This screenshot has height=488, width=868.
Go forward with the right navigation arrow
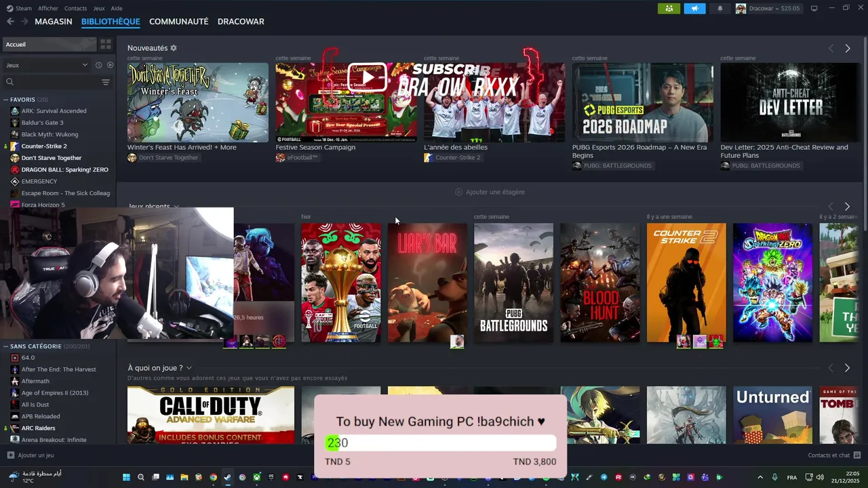coord(24,22)
